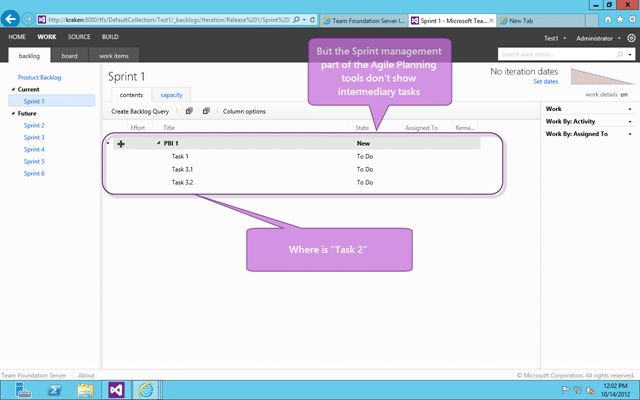Viewport: 640px width, 400px height.
Task: Open Sprint 5 iteration
Action: tap(34, 162)
